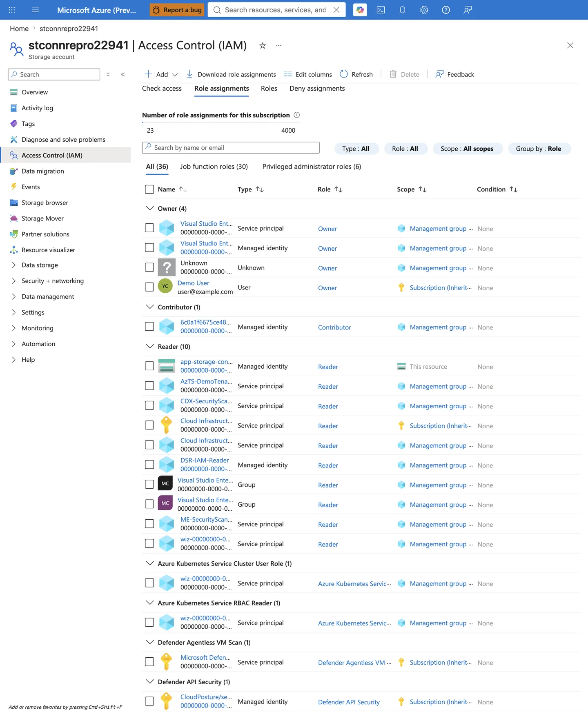
Task: Open portal settings gear
Action: click(424, 10)
